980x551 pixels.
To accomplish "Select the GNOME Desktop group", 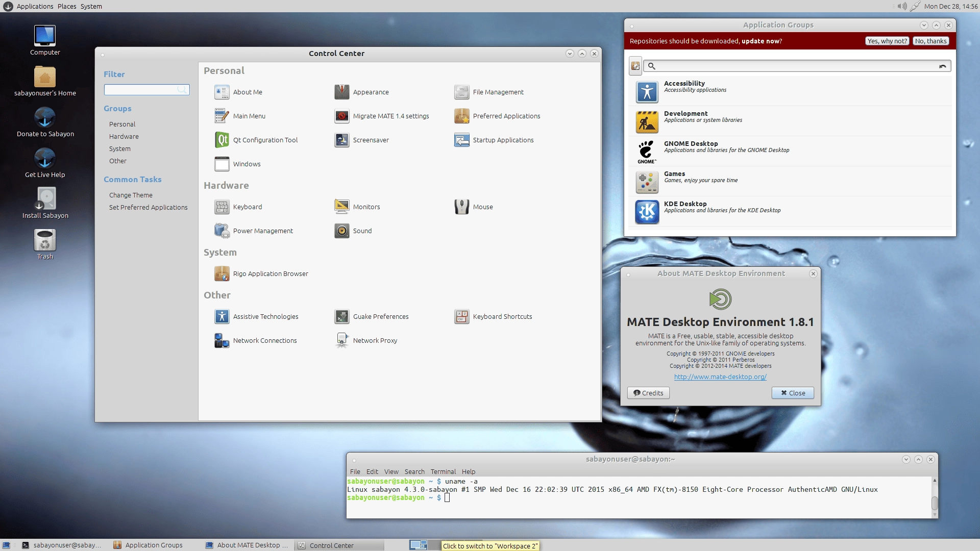I will coord(790,152).
